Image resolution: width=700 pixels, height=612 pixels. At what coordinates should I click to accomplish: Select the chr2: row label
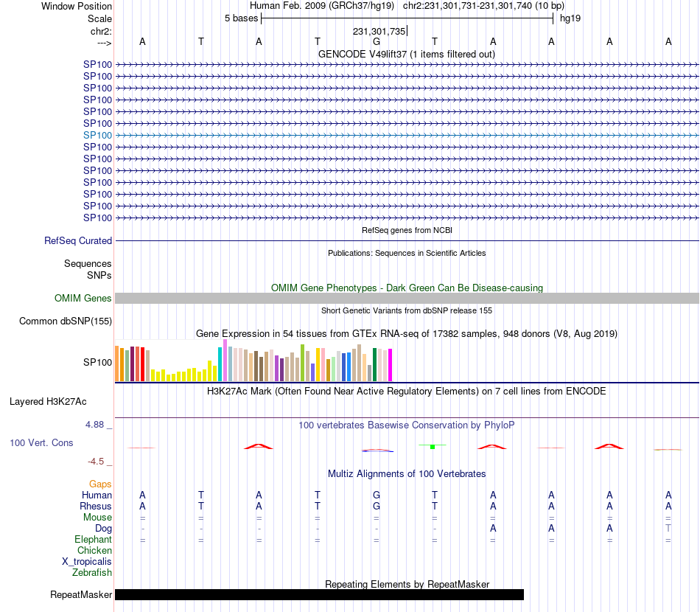click(101, 31)
